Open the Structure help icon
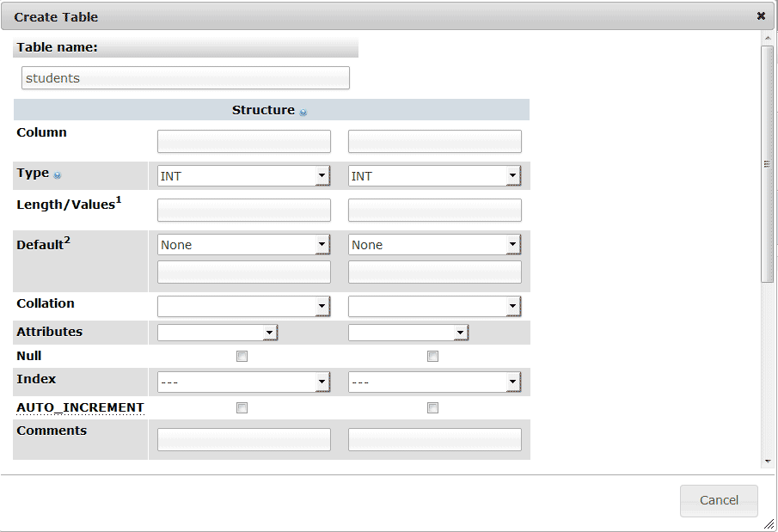 click(303, 112)
